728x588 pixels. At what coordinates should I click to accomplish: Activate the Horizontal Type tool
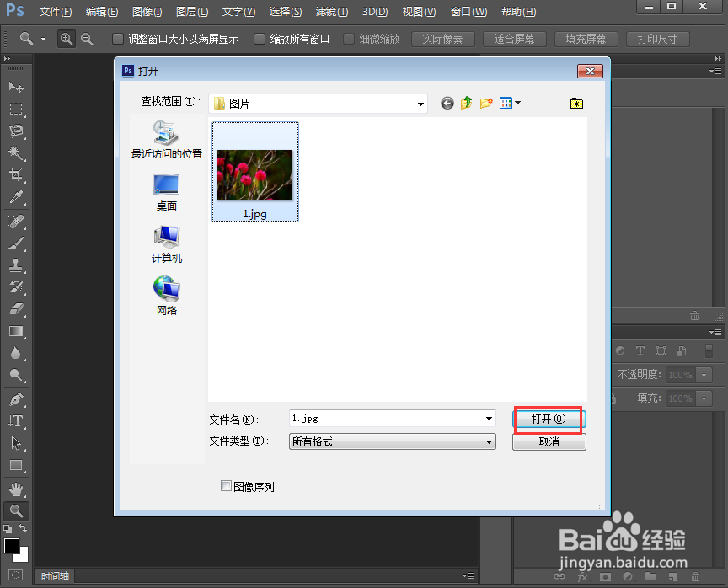(x=15, y=420)
